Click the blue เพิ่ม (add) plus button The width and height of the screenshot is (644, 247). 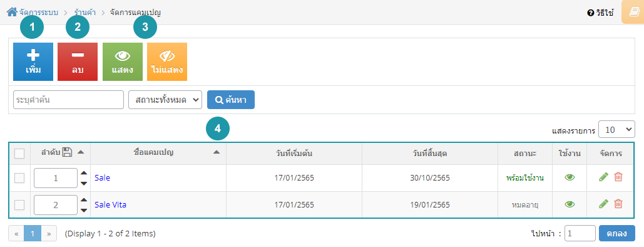click(33, 61)
